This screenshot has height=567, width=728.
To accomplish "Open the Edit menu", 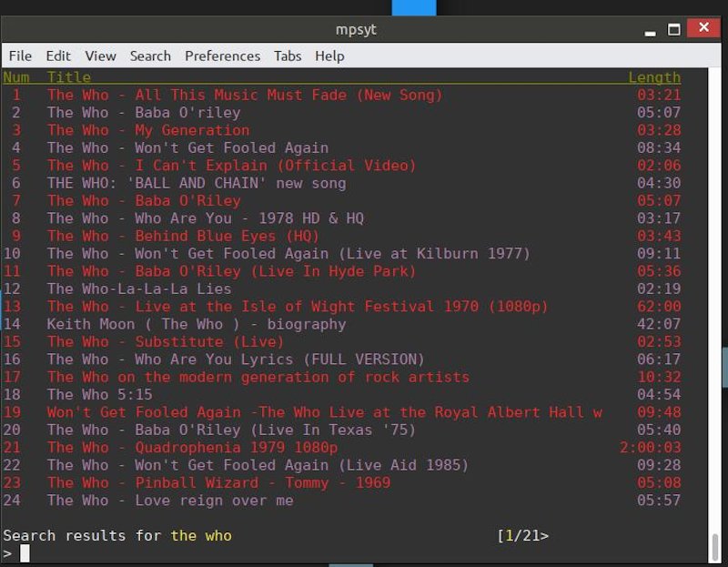I will coord(58,56).
